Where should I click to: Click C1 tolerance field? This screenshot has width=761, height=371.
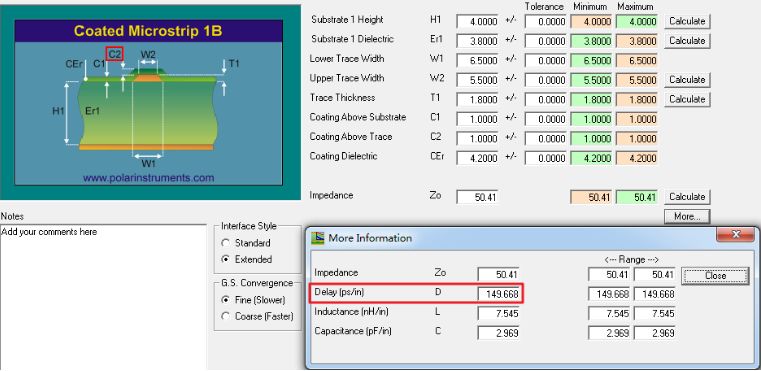(546, 119)
